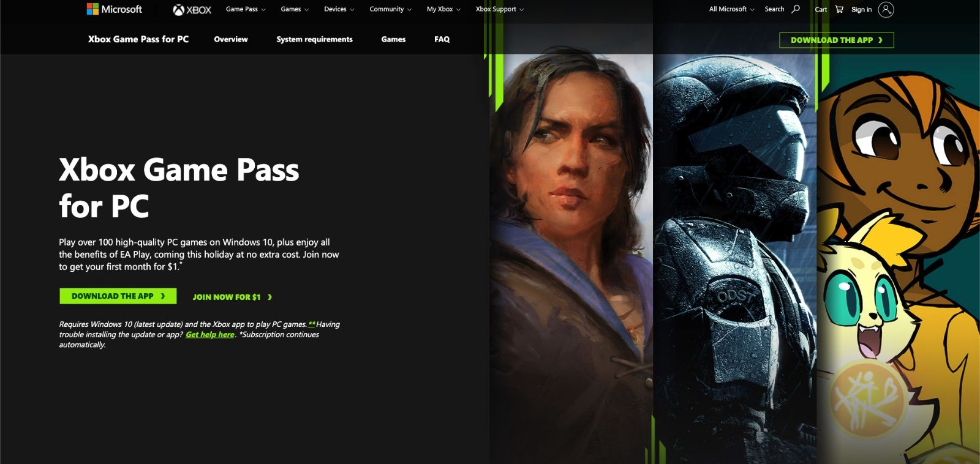This screenshot has height=464, width=980.
Task: Expand the All Microsoft menu
Action: 732,9
